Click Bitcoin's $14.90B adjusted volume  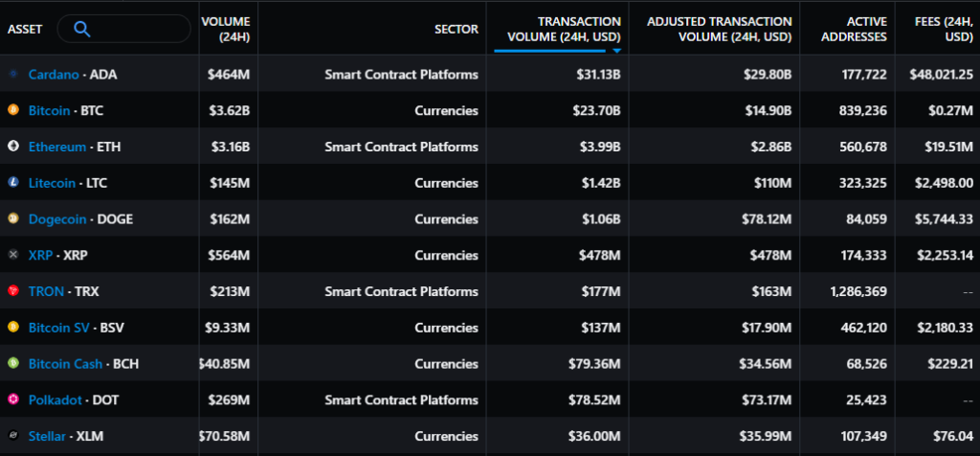(768, 111)
